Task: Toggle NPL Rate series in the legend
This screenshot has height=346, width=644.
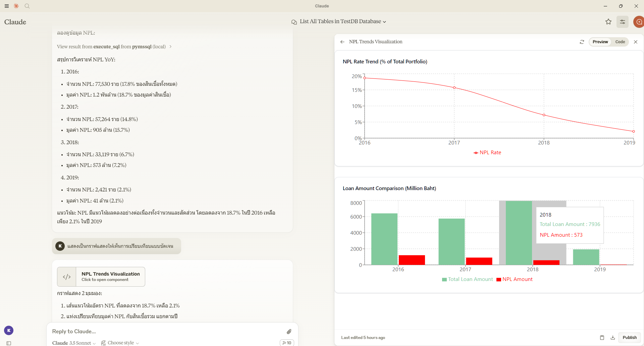Action: coord(487,153)
